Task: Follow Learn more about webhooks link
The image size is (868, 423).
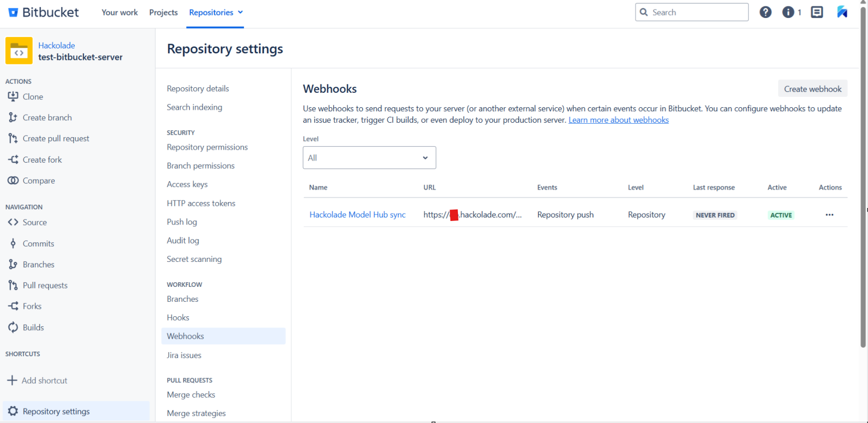Action: point(619,120)
